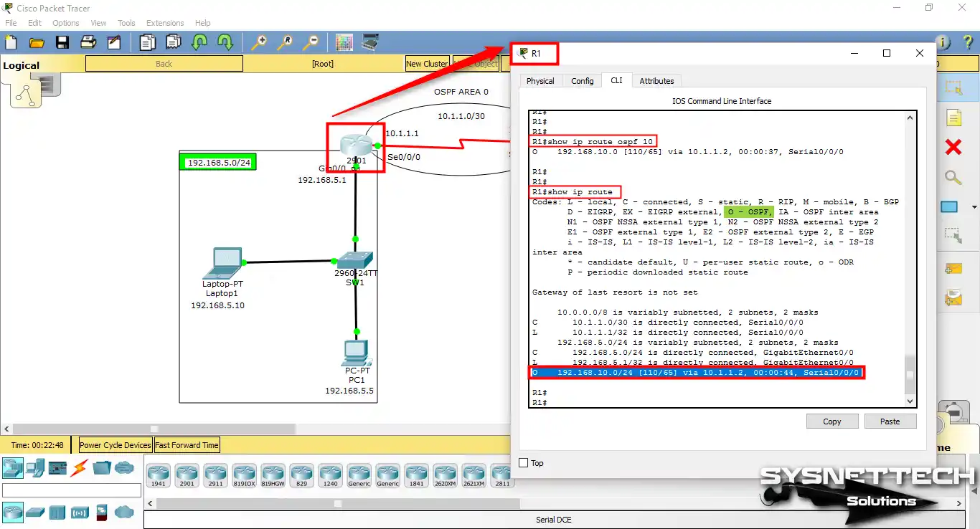Click the Copy button in CLI window
Viewport: 980px width, 529px height.
(832, 421)
